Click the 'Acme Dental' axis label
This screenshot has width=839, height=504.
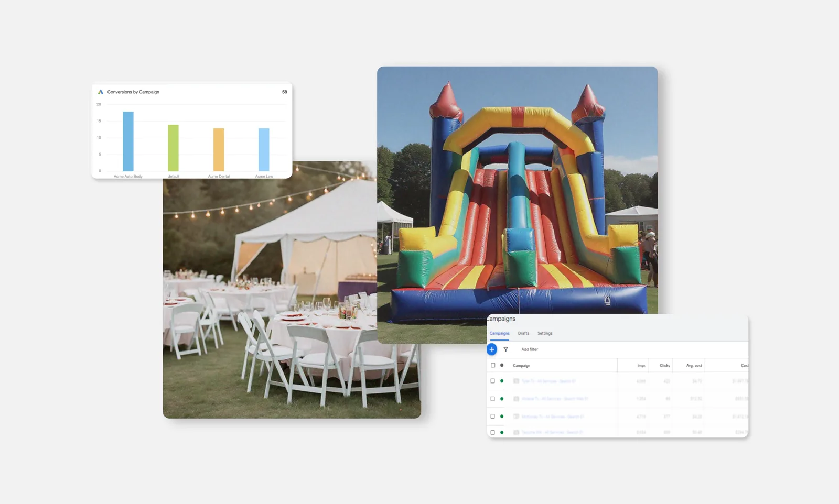pyautogui.click(x=219, y=176)
